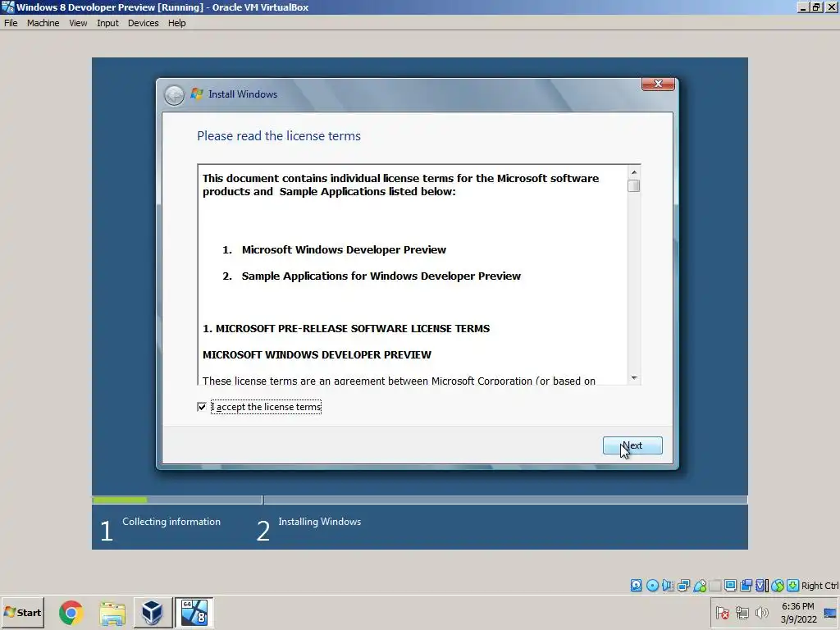The height and width of the screenshot is (630, 840).
Task: Click the Right Ctrl host key label
Action: (819, 586)
